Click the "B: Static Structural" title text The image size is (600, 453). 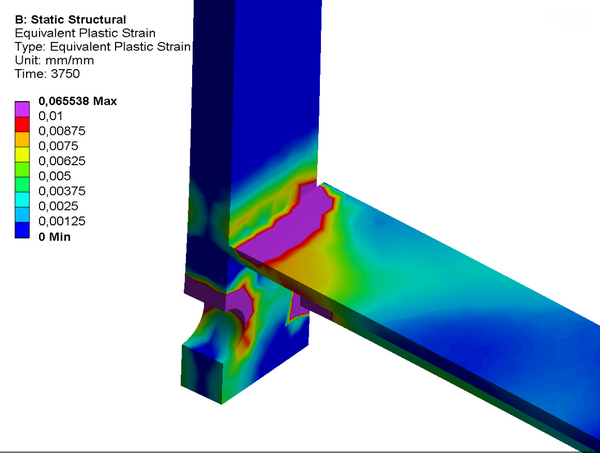[70, 19]
